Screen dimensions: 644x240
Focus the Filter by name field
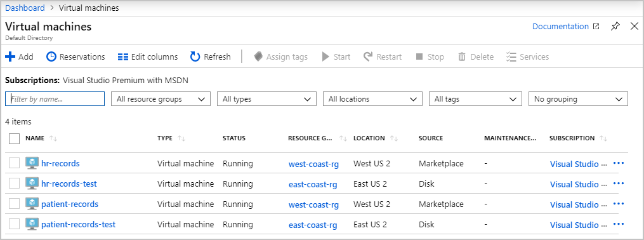55,98
